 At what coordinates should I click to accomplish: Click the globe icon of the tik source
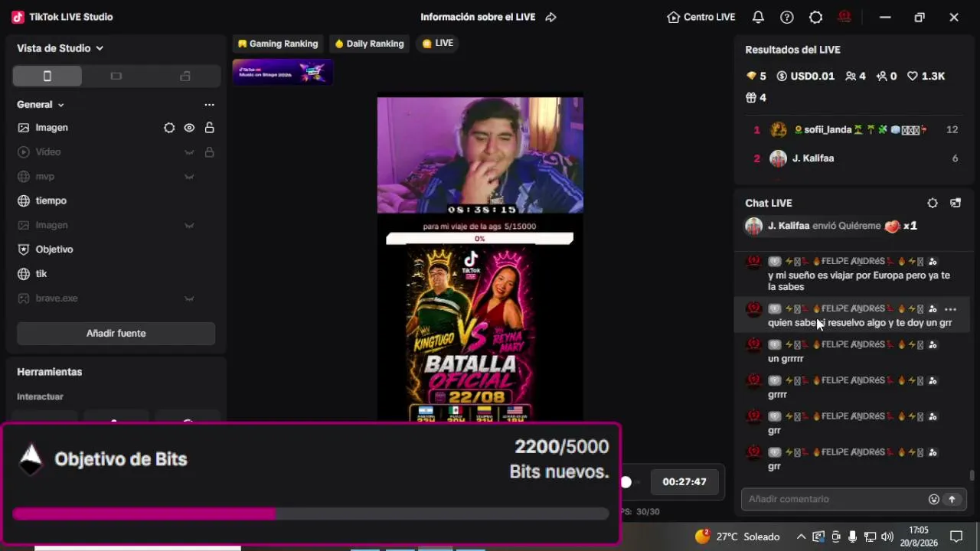click(x=24, y=274)
